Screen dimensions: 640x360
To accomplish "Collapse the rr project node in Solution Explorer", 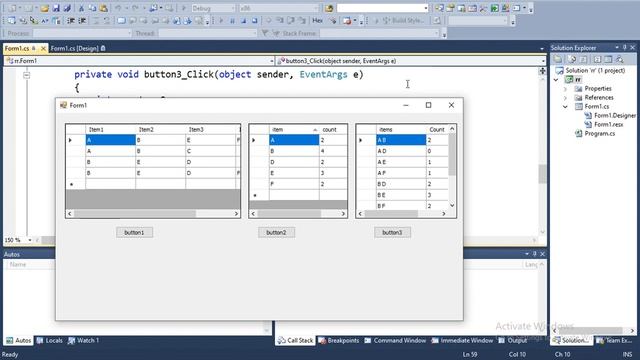I will [556, 80].
